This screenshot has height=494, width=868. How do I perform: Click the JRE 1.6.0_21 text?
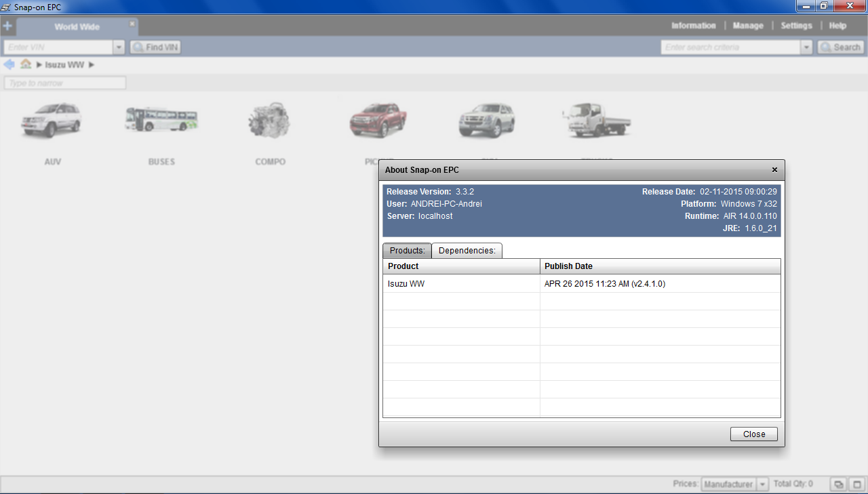[750, 228]
